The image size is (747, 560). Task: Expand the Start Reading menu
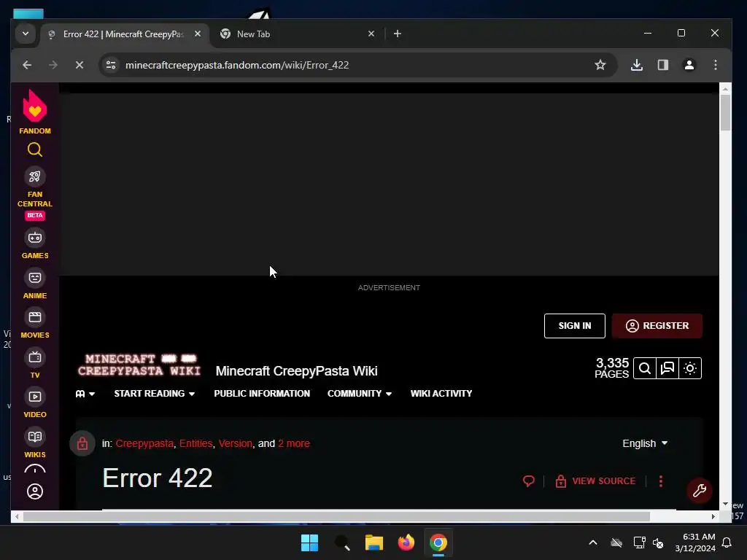click(155, 394)
